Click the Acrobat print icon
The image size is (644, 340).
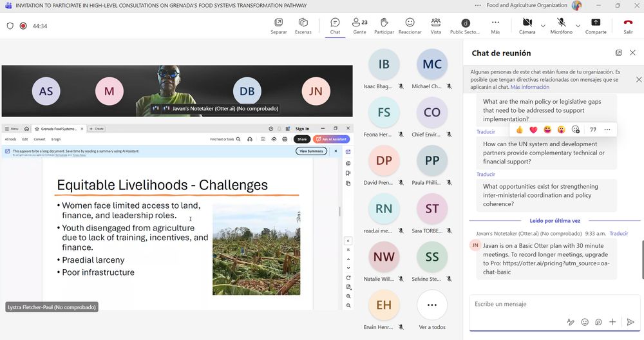[x=285, y=139]
